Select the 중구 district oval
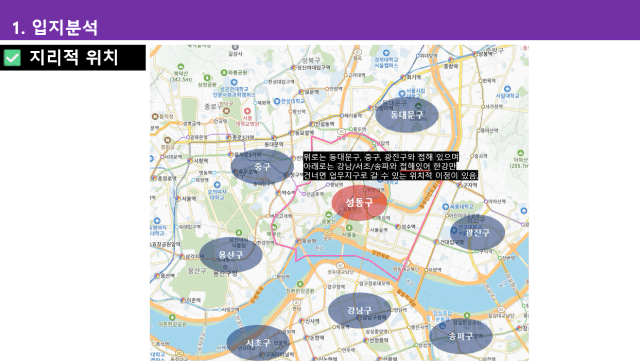 [262, 166]
